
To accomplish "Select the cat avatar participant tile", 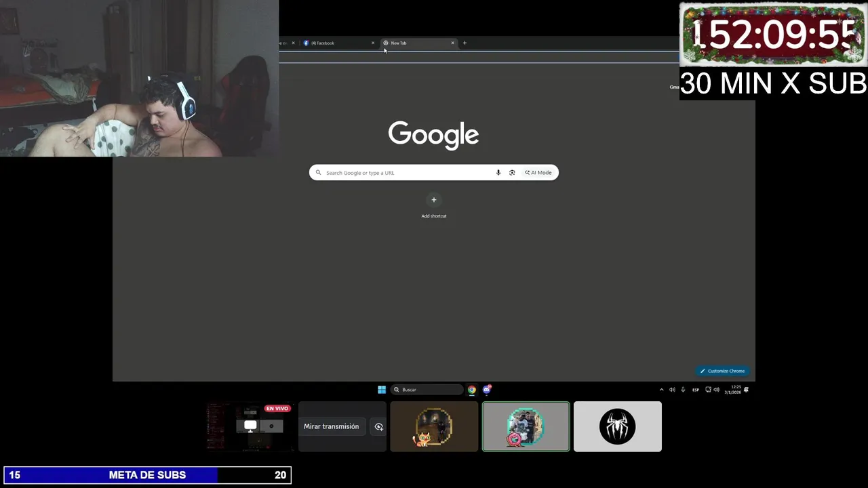I will pos(434,426).
